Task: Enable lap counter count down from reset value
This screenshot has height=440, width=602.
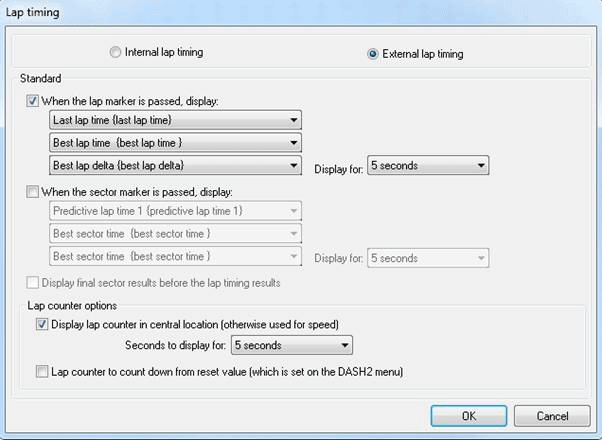Action: pos(41,372)
